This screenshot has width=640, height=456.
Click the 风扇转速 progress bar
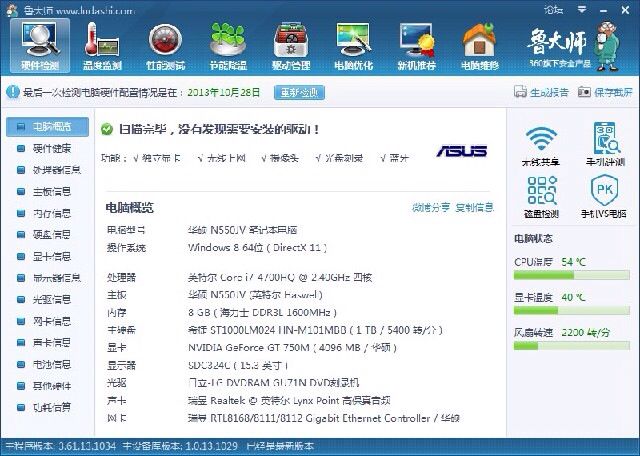click(x=571, y=346)
